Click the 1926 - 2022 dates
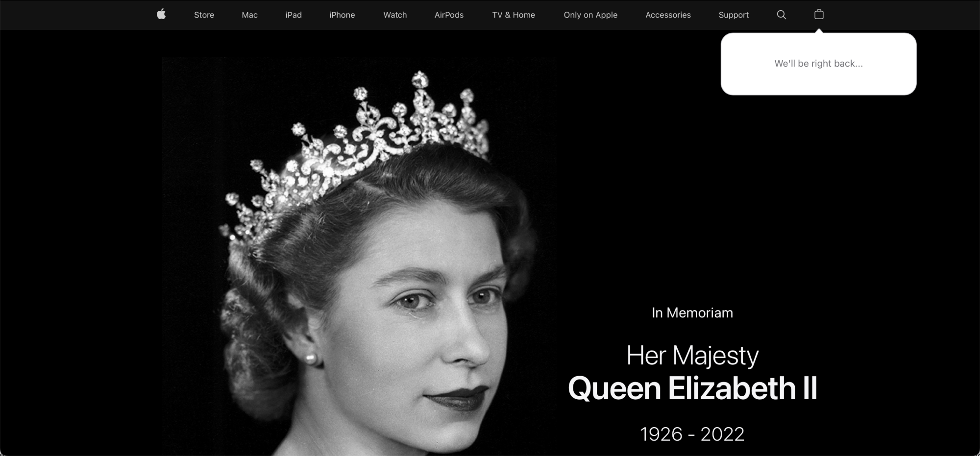980x456 pixels. tap(692, 434)
